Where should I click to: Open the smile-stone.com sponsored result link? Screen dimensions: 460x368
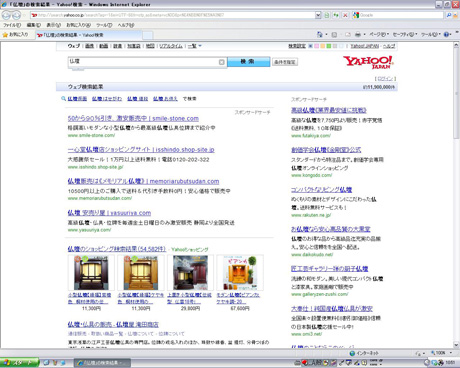[x=133, y=118]
